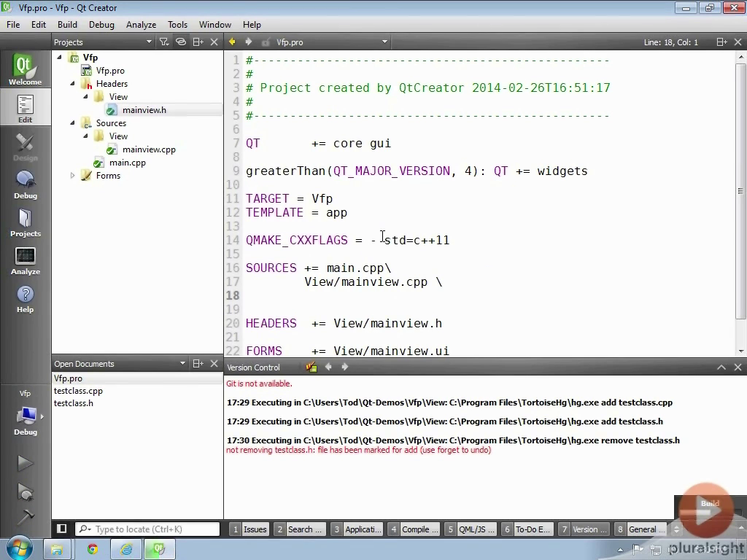This screenshot has width=747, height=560.
Task: Open the Window menu
Action: pos(215,24)
